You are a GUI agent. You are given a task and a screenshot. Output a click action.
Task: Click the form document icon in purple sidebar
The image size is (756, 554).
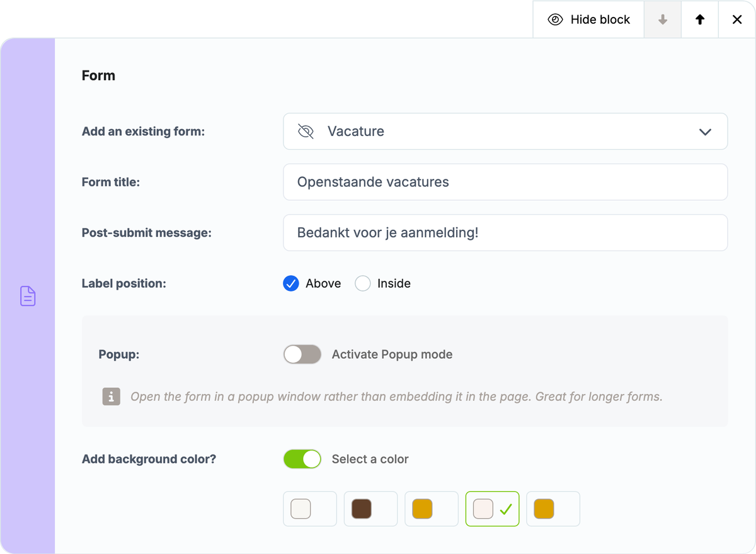(x=28, y=296)
